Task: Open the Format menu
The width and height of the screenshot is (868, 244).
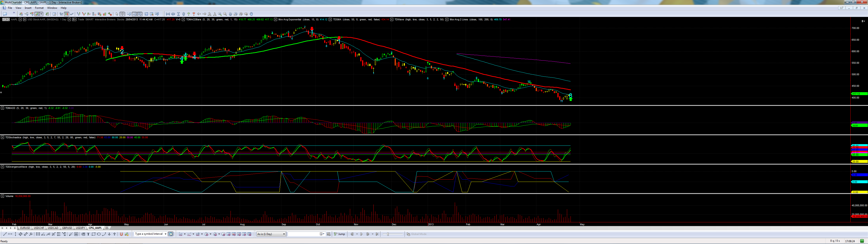Action: pyautogui.click(x=39, y=8)
